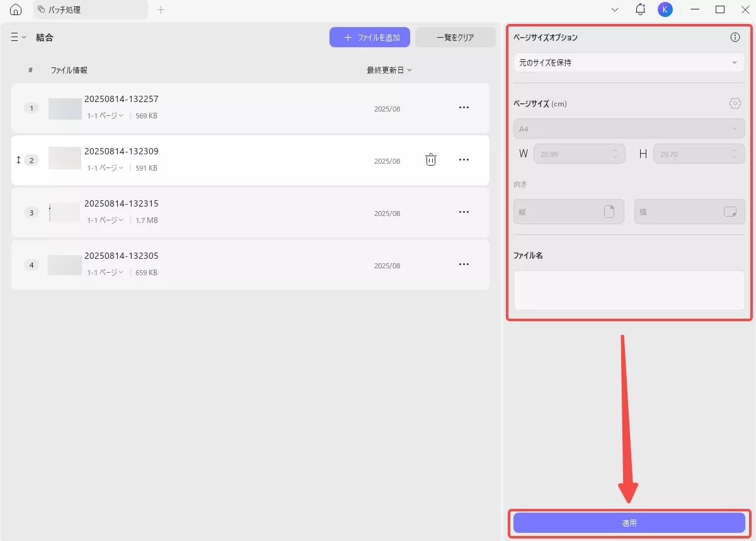Click the ファイル情報 column header

pos(69,71)
